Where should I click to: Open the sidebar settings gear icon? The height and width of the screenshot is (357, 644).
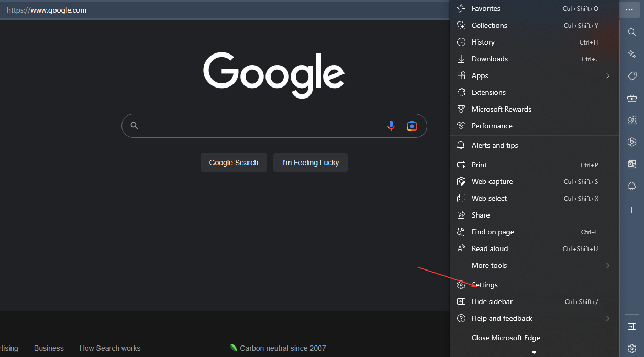[632, 349]
